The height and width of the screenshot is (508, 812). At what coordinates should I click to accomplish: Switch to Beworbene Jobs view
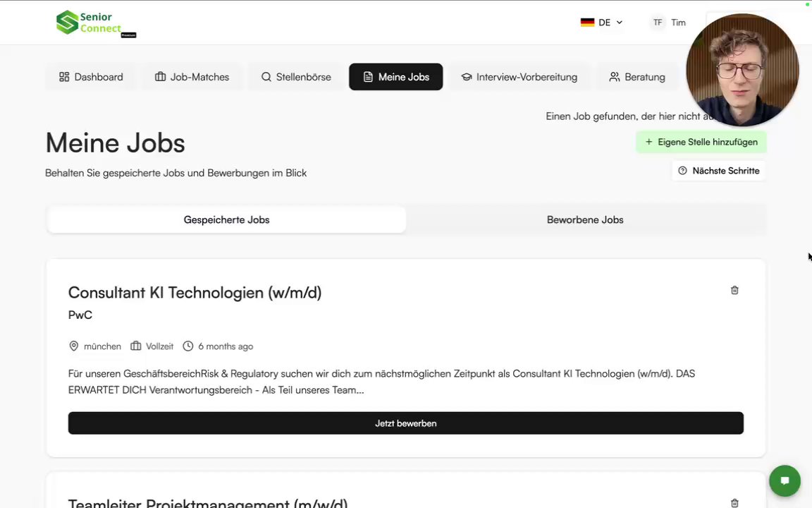[585, 219]
